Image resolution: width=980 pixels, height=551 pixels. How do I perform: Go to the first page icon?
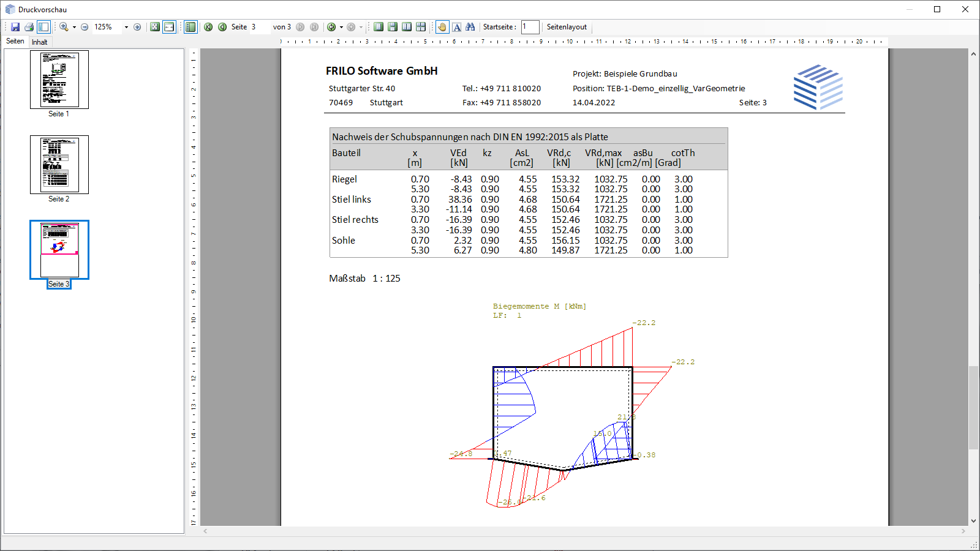(x=208, y=27)
